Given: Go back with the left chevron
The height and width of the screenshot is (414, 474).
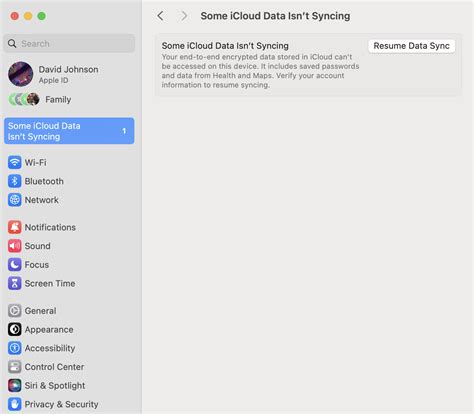Looking at the screenshot, I should (x=160, y=16).
